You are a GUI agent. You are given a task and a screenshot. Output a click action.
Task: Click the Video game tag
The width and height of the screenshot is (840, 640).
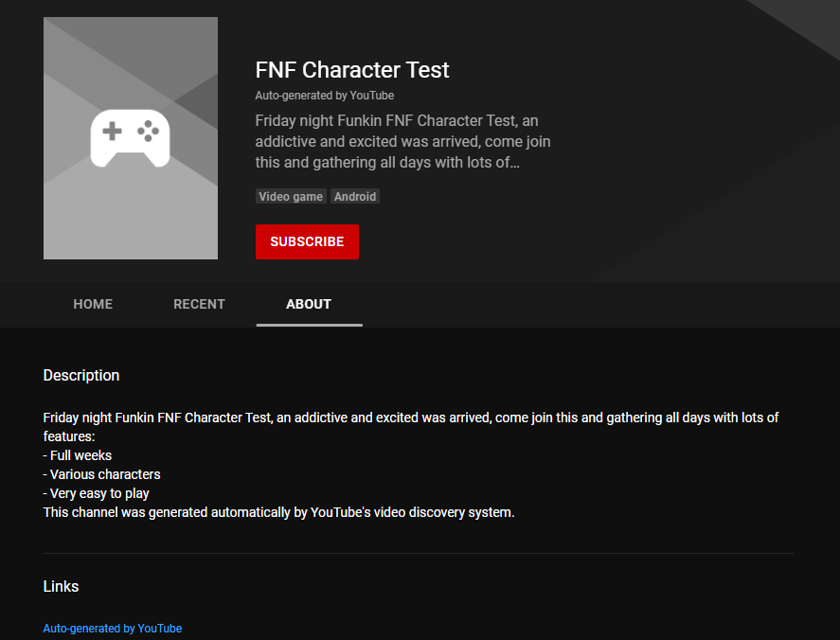pos(291,197)
